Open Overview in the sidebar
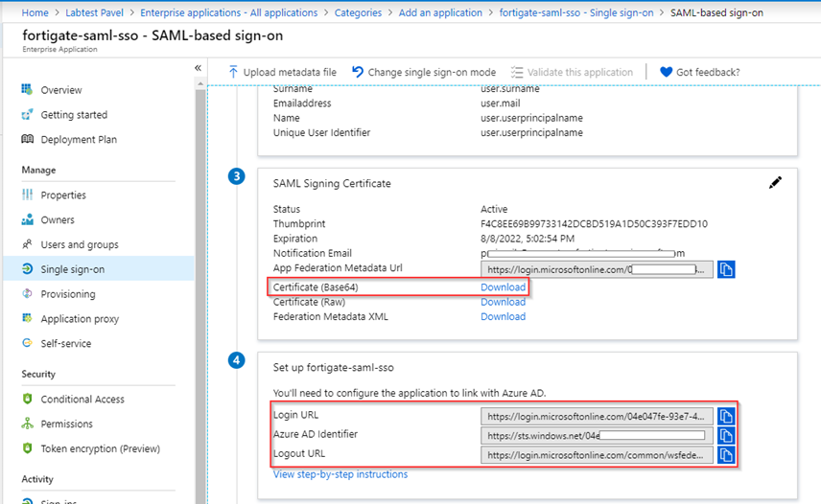Viewport: 821px width, 504px height. pyautogui.click(x=61, y=90)
